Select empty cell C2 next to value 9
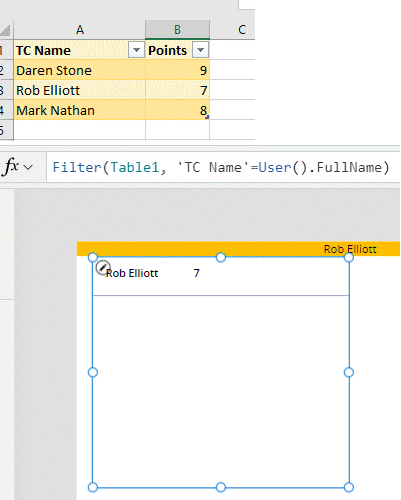The image size is (401, 500). (x=232, y=70)
